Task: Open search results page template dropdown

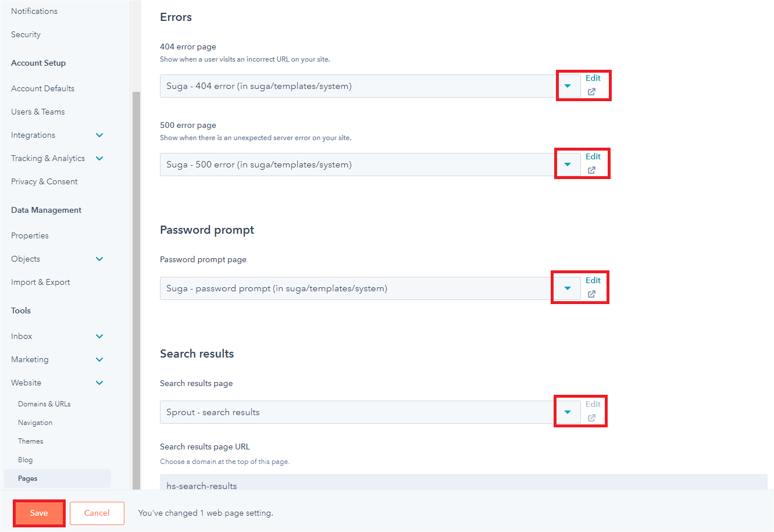Action: tap(568, 412)
